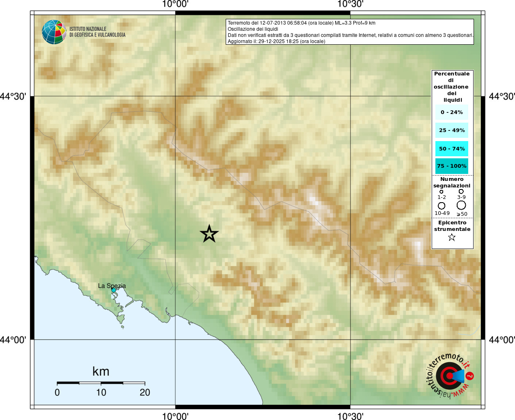This screenshot has height=420, width=515.
Task: Click the haisentitoilterremoto.it logo
Action: pyautogui.click(x=450, y=375)
